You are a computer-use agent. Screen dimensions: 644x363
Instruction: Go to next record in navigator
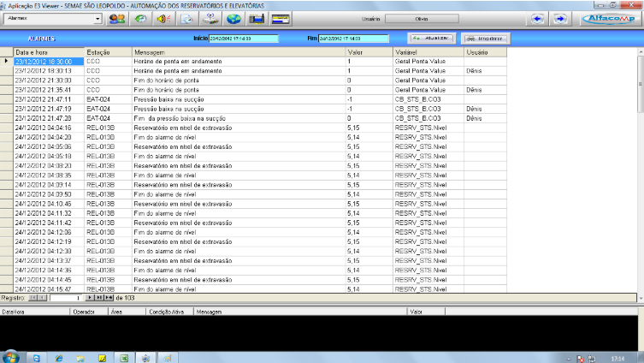coord(91,297)
